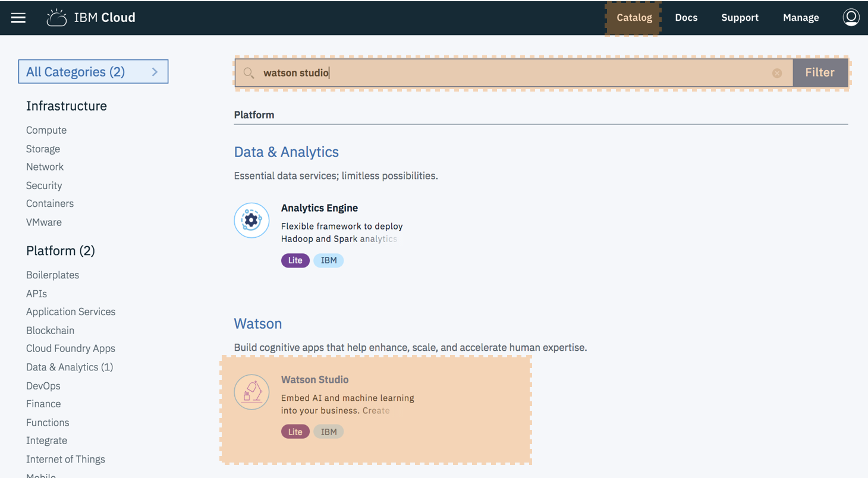
Task: Select Boilerplates category in sidebar
Action: (x=52, y=275)
